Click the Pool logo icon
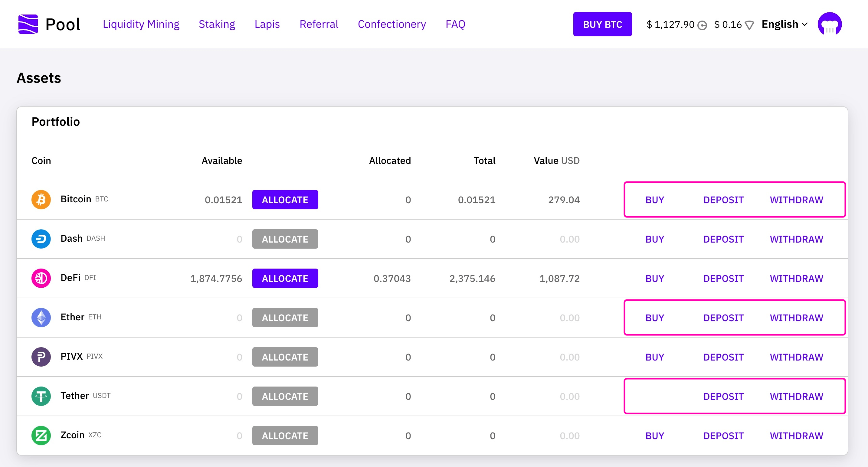The height and width of the screenshot is (467, 868). click(28, 24)
